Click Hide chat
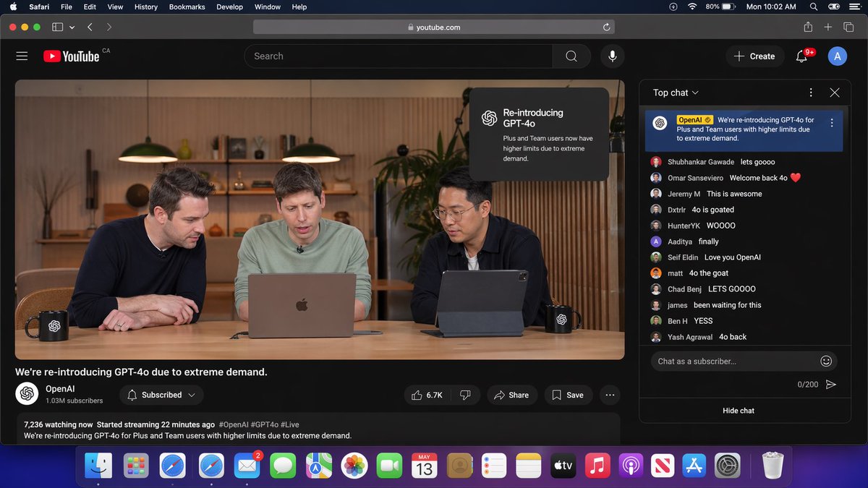The height and width of the screenshot is (488, 868). point(739,411)
